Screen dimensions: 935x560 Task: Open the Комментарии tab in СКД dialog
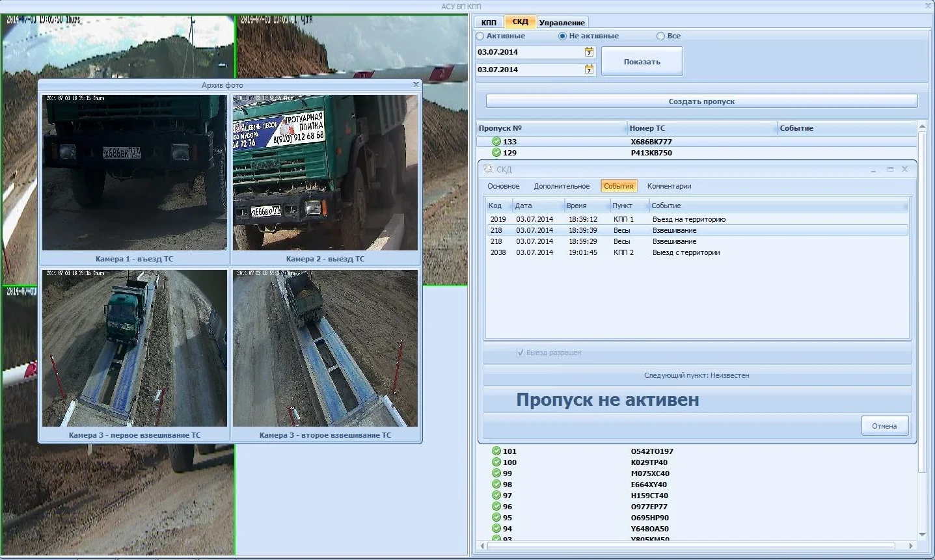669,186
